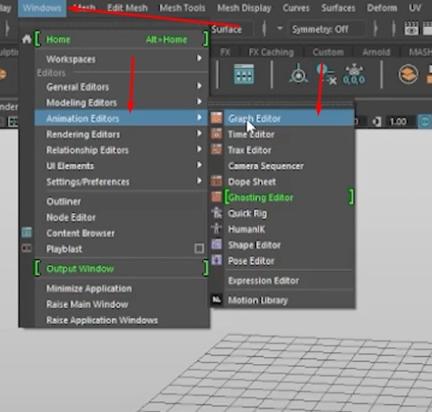Open the Outliner
The height and width of the screenshot is (412, 432).
(x=122, y=201)
